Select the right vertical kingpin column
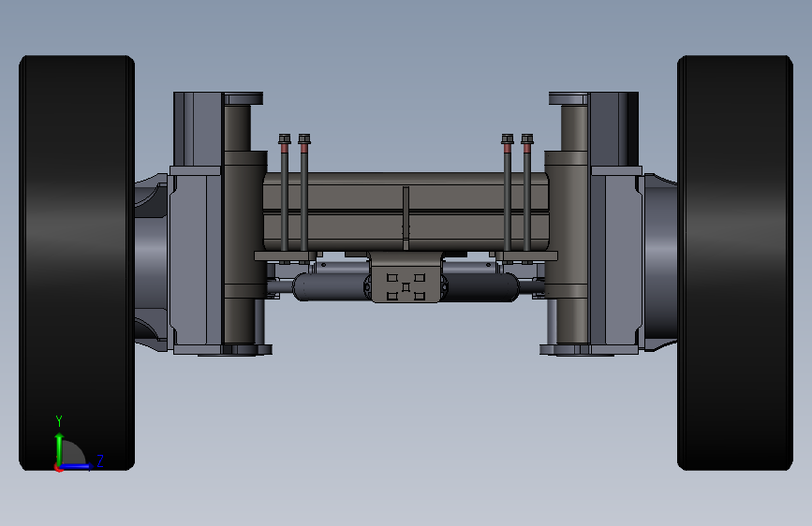 (x=568, y=226)
